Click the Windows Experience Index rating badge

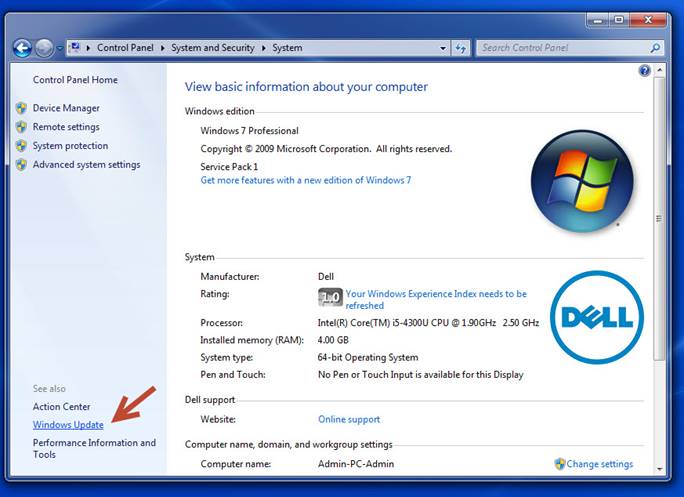tap(329, 297)
